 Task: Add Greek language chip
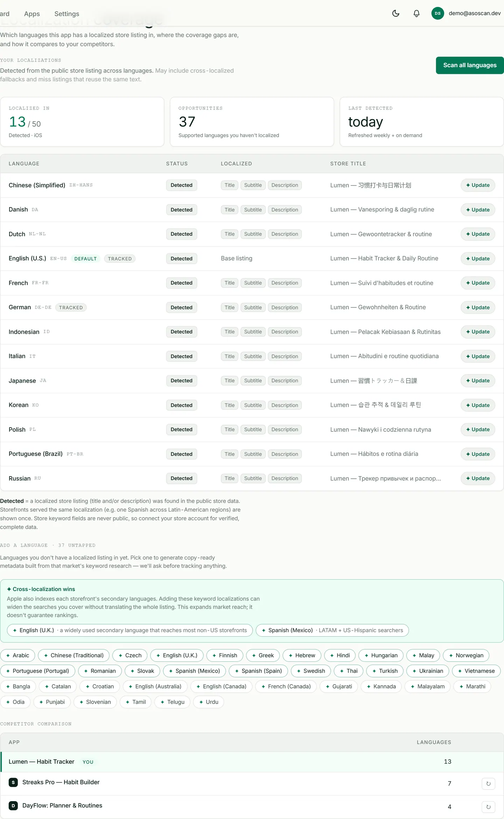263,655
